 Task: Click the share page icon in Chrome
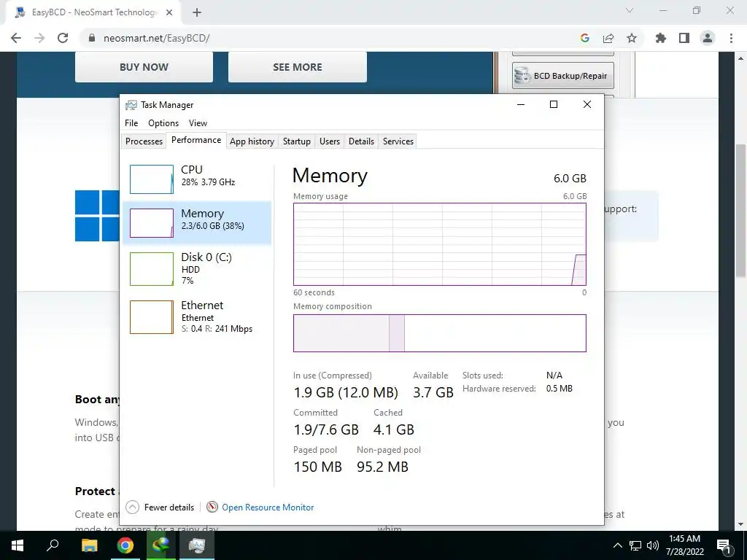[608, 38]
